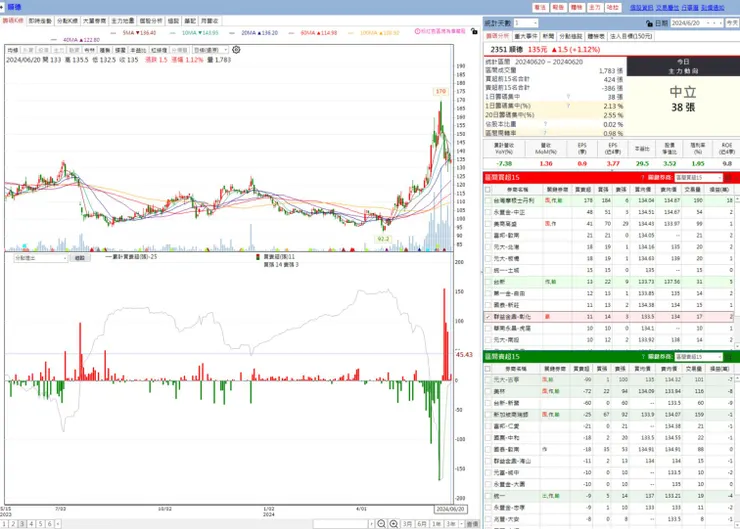Open the 法人目標(150元) tab
The image size is (740, 529).
pos(631,36)
